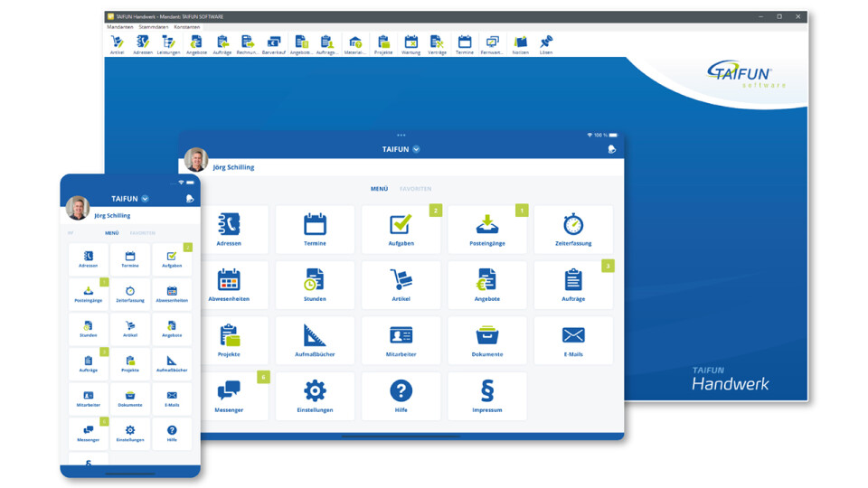Tap the Aufmaßbücher tile on the tablet
The image size is (868, 488).
[315, 341]
